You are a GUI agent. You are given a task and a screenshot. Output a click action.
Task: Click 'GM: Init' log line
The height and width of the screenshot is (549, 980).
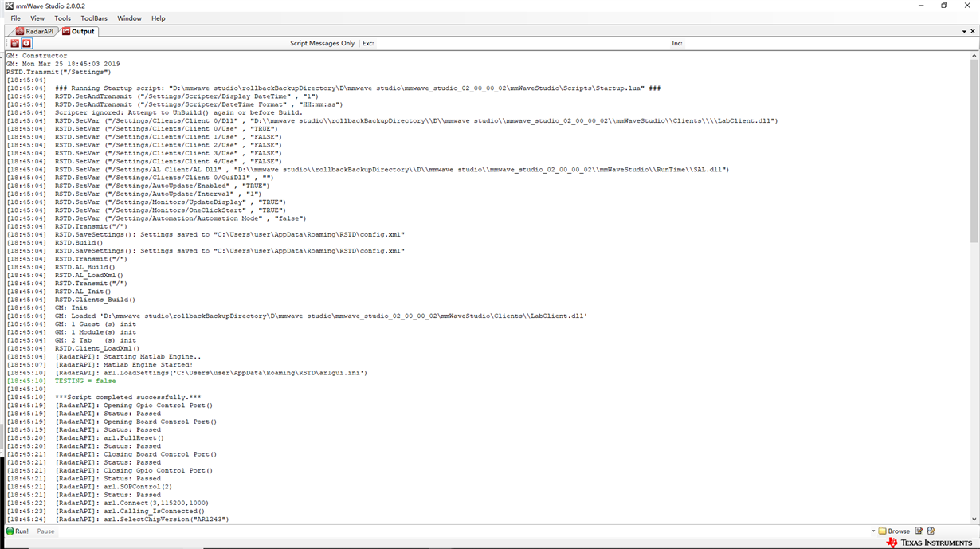[47, 308]
